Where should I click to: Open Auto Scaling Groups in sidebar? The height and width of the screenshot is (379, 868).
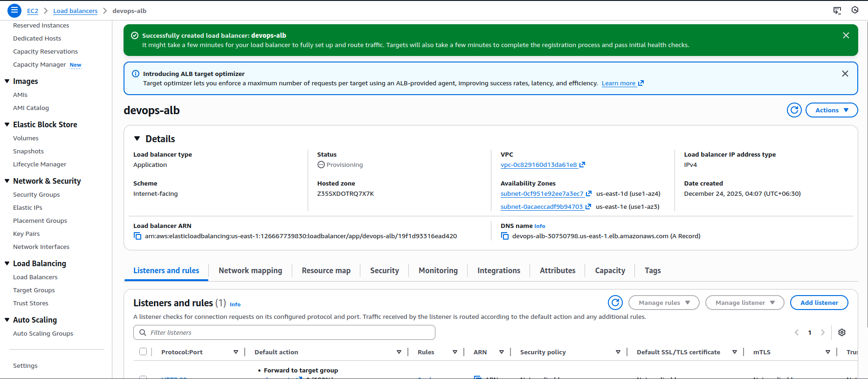click(43, 333)
